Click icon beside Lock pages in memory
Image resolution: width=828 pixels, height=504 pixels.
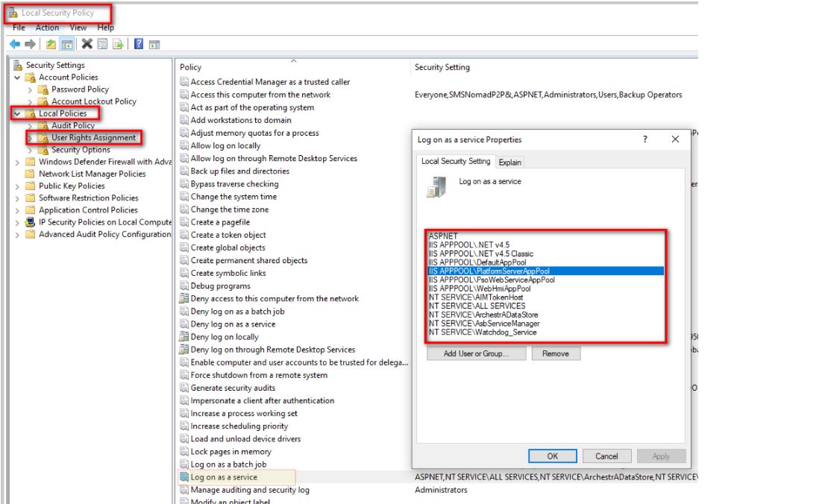click(x=184, y=451)
